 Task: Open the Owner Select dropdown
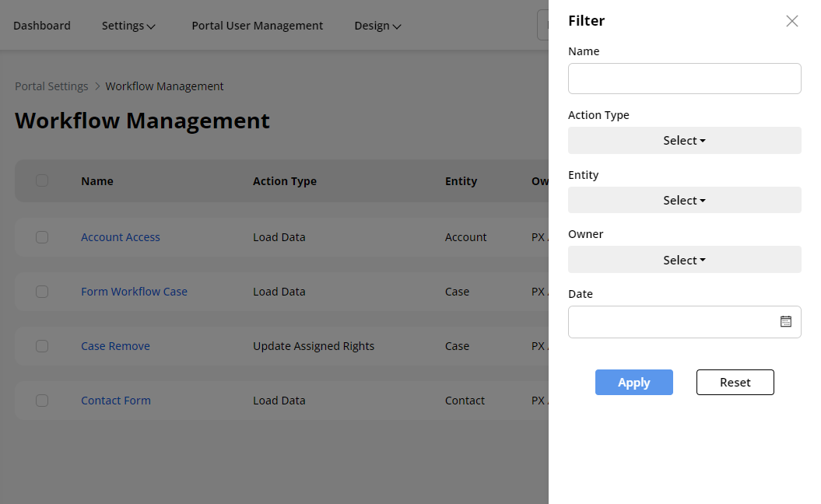[684, 261]
